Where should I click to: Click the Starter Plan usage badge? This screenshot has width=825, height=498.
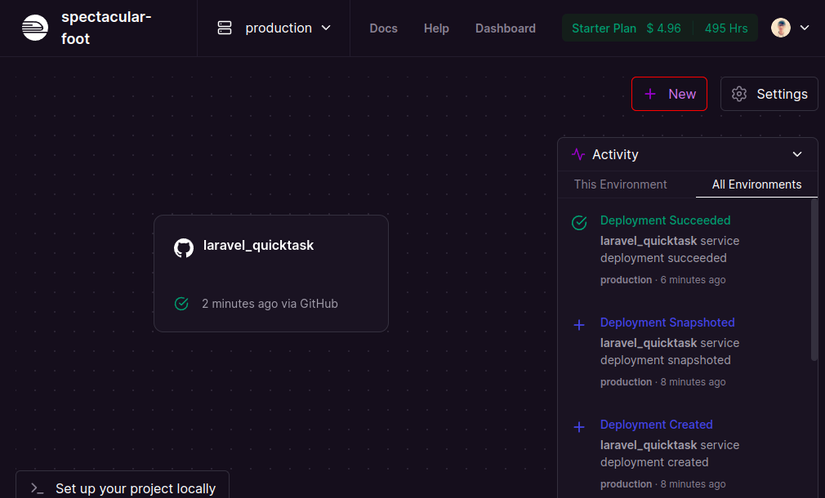(x=659, y=28)
